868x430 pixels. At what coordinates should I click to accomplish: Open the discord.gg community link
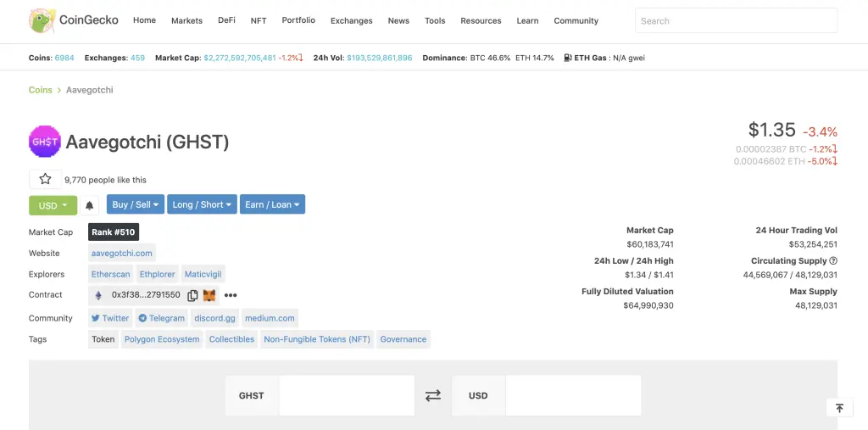coord(214,318)
